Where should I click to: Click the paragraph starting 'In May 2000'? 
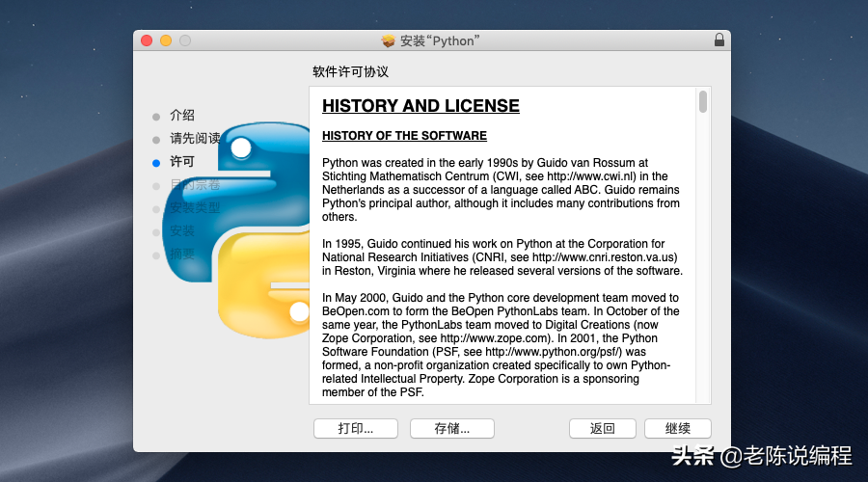[x=501, y=345]
